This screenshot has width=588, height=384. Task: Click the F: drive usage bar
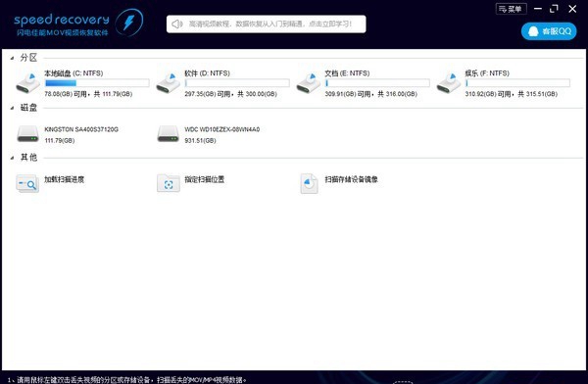tap(517, 83)
